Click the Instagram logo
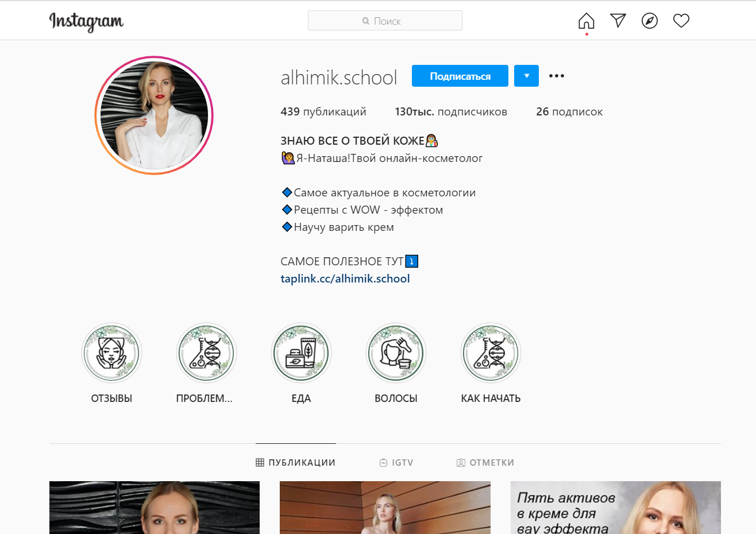The image size is (756, 534). tap(86, 21)
